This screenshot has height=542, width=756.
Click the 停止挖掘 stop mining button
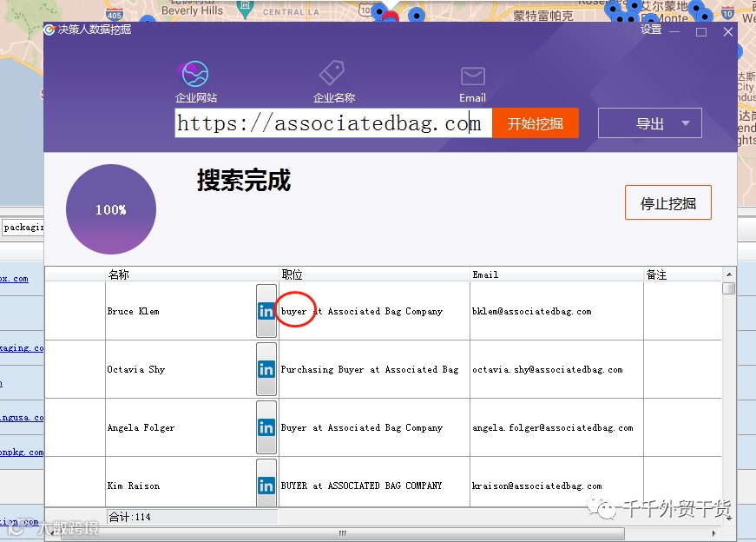[x=667, y=202]
